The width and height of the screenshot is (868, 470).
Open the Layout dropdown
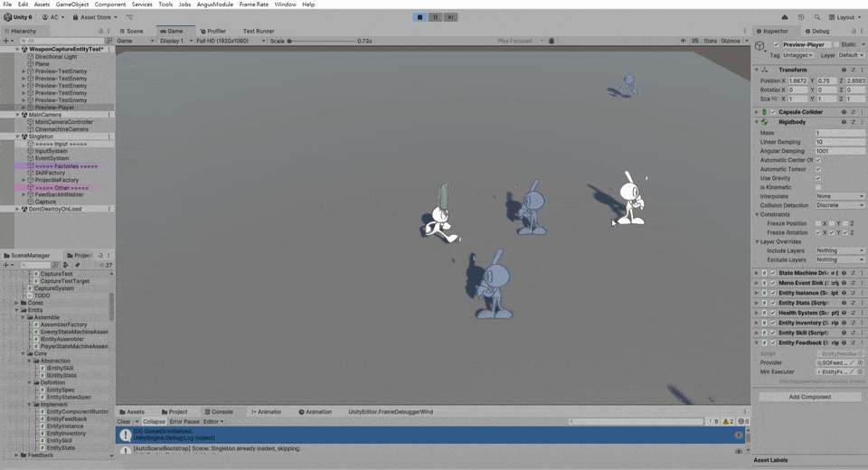point(845,17)
